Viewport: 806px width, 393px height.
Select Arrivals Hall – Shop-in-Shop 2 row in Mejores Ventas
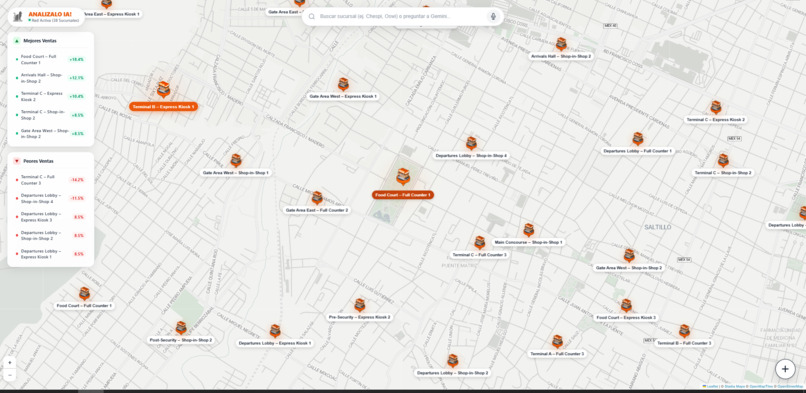[50, 78]
